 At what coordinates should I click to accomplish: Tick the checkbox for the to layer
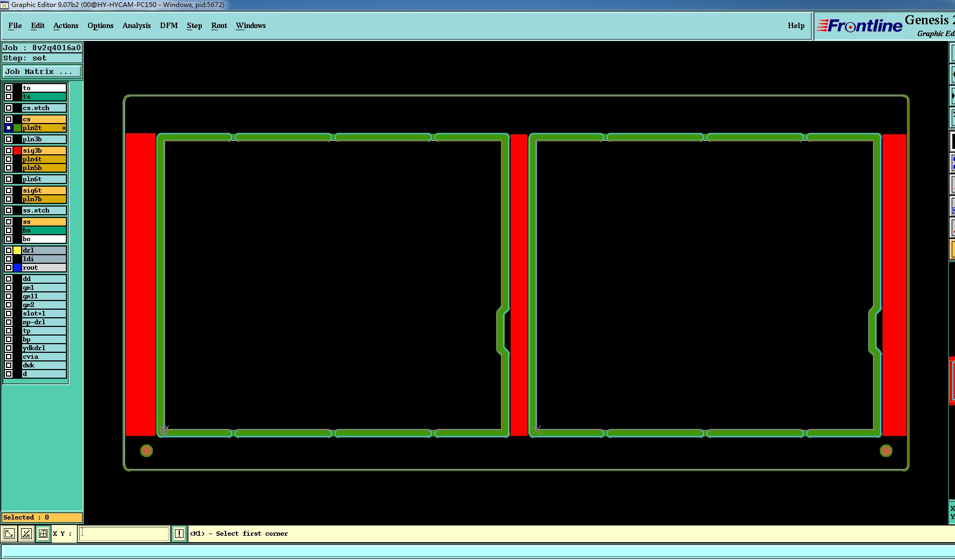pos(9,88)
